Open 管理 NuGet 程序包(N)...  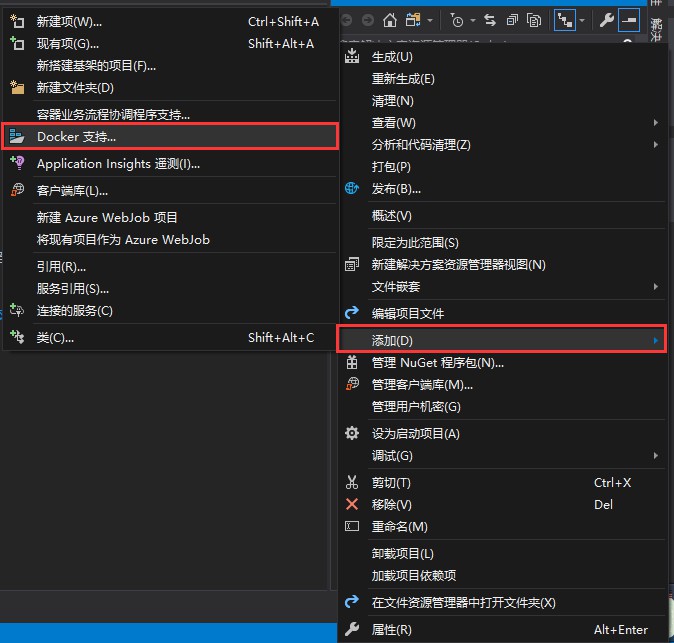503,363
